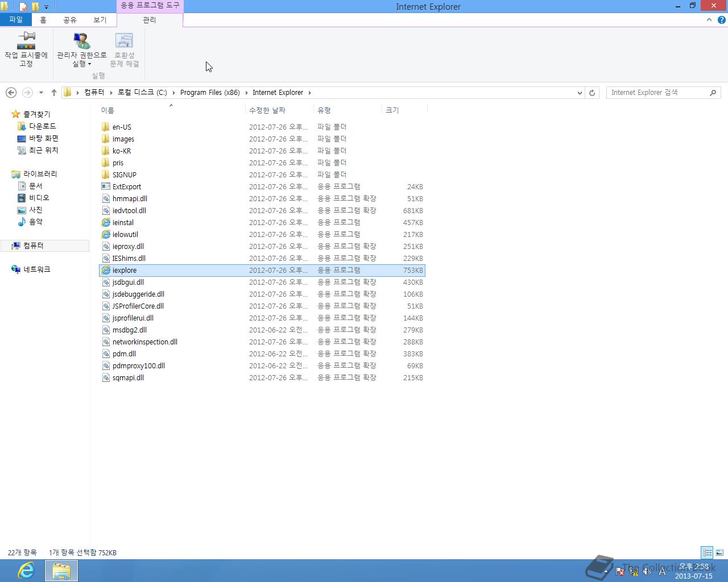Select 컴퓨터 in navigation pane
The height and width of the screenshot is (582, 728).
(x=33, y=246)
